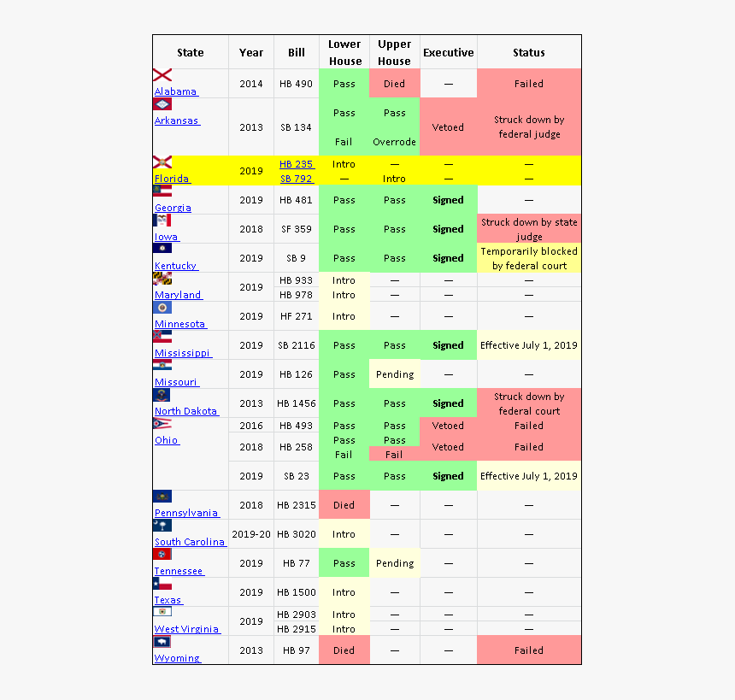The width and height of the screenshot is (735, 700).
Task: Go to the Missouri link
Action: pyautogui.click(x=177, y=382)
